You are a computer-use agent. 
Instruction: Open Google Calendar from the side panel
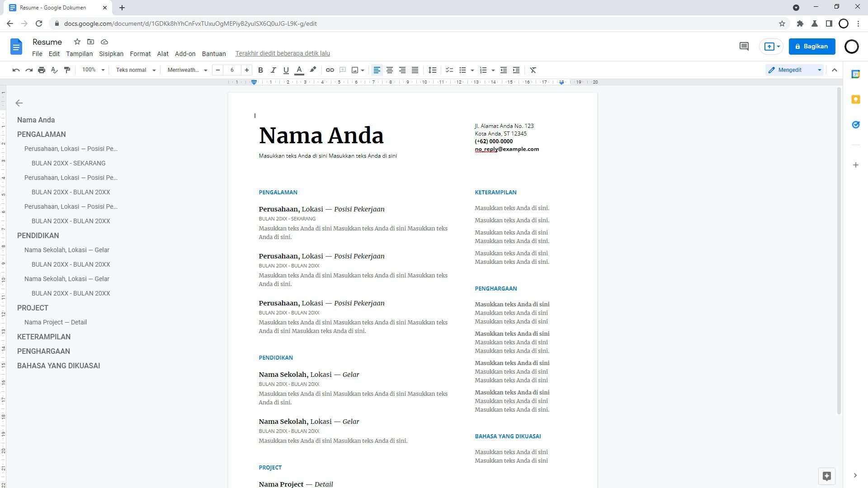pos(855,75)
